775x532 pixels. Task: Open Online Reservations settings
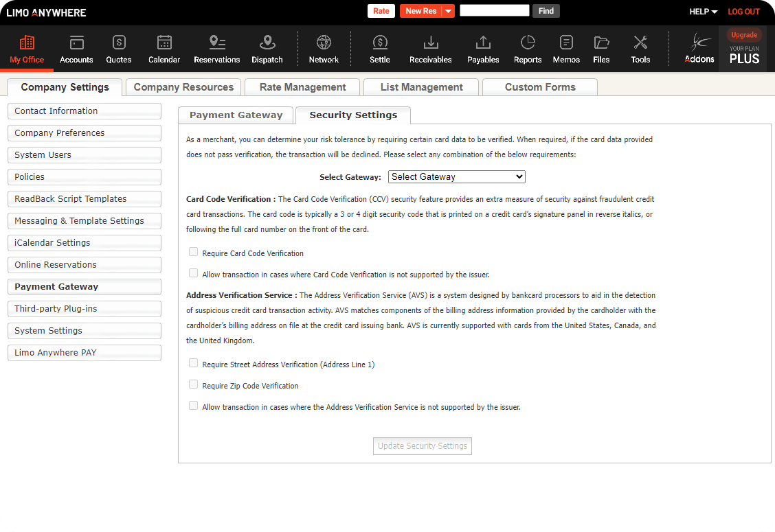[85, 265]
